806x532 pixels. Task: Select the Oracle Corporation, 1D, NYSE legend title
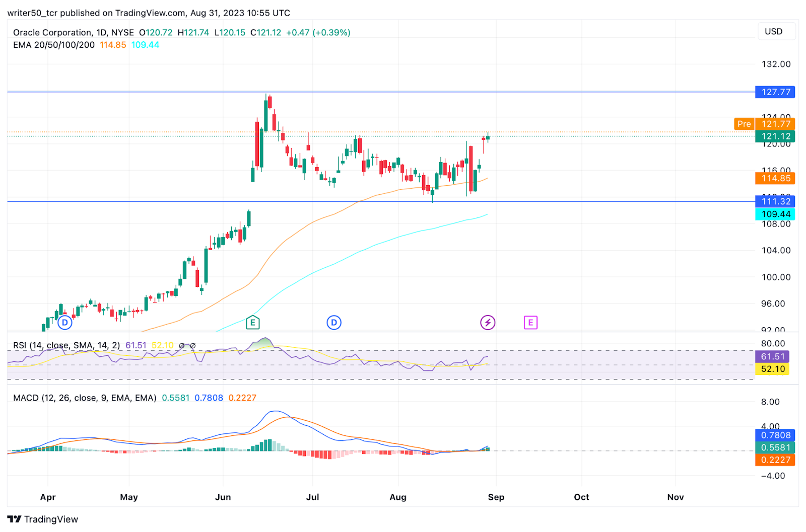(74, 32)
